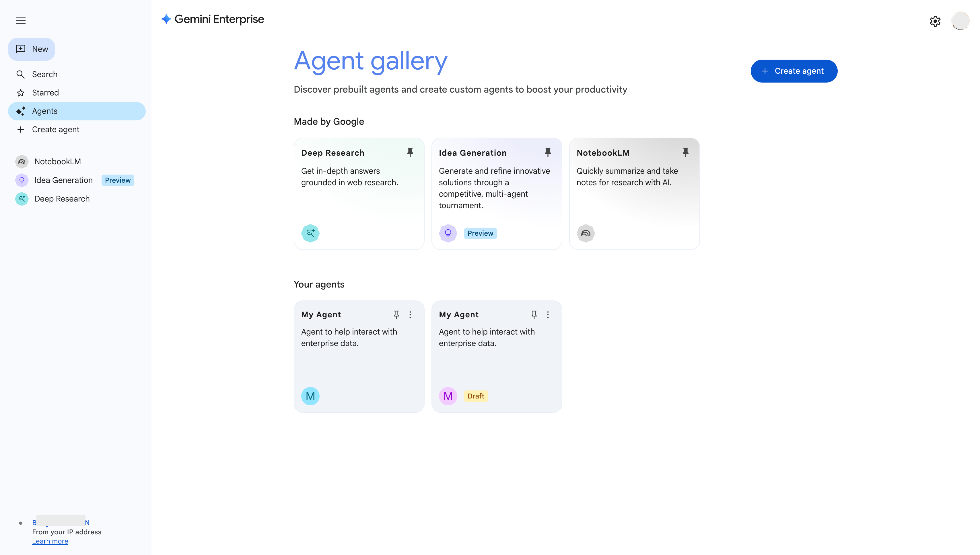
Task: Open the settings gear
Action: 935,21
